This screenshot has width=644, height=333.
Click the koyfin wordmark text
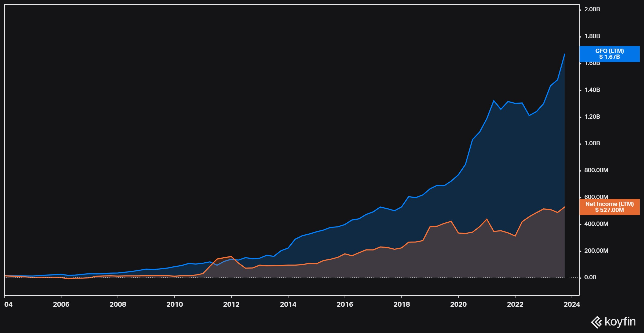click(620, 321)
